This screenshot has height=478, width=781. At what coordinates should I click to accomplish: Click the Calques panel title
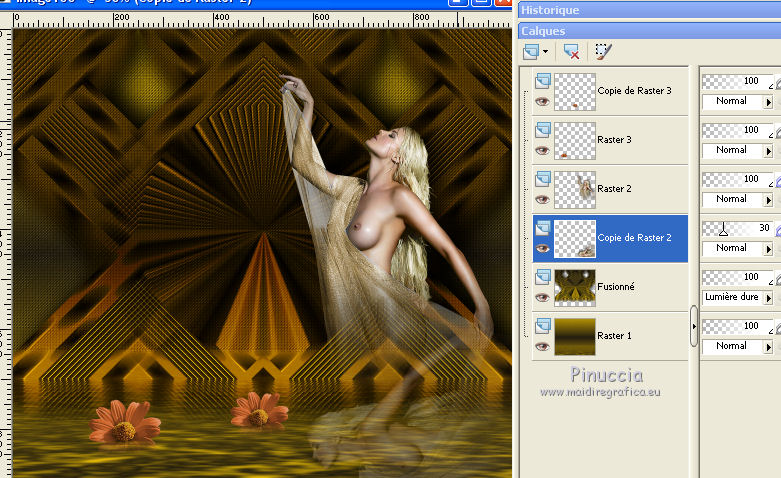pos(543,31)
